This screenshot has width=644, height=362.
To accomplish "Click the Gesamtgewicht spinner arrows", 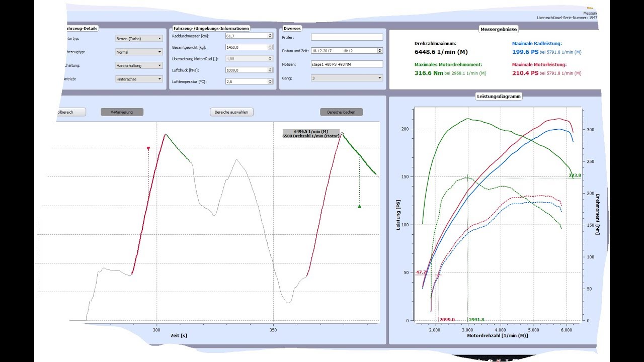I will 270,47.
